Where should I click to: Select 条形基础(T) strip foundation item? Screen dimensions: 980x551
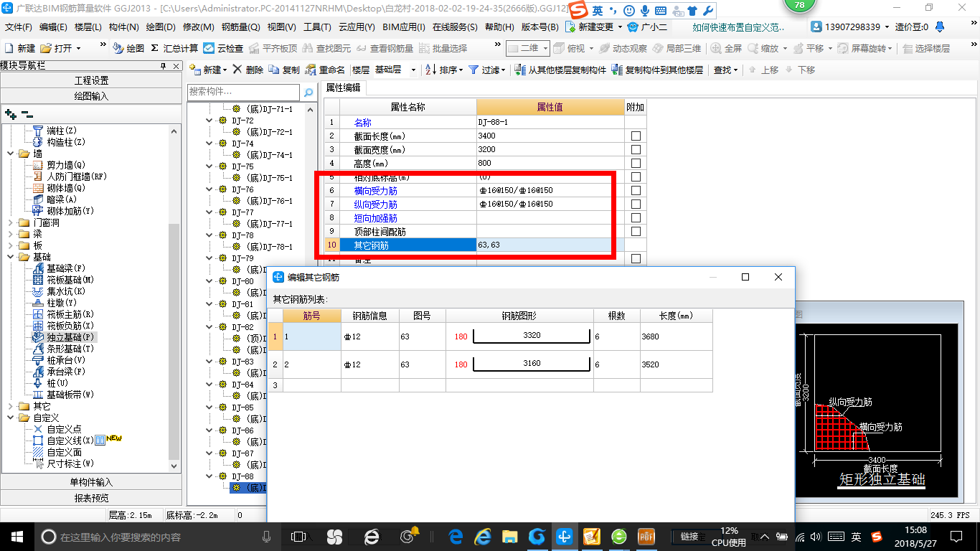click(x=70, y=349)
